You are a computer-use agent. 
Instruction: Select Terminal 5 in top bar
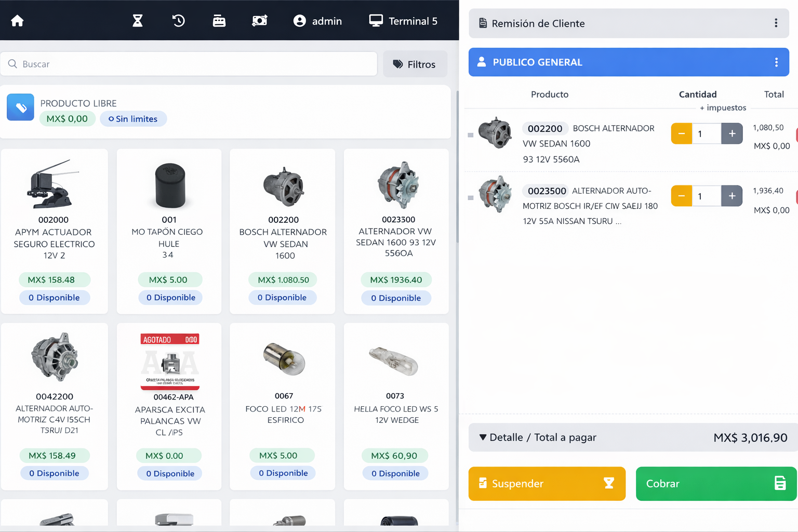coord(403,21)
